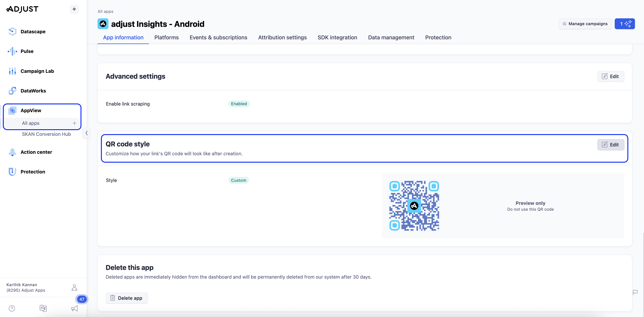
Task: Open announcements megaphone with 47 badge
Action: click(x=74, y=308)
